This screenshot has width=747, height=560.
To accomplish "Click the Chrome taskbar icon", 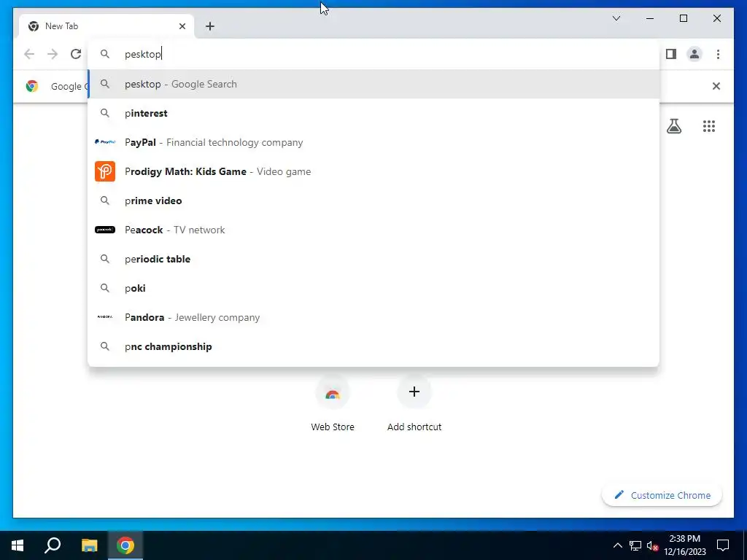I will pyautogui.click(x=125, y=545).
